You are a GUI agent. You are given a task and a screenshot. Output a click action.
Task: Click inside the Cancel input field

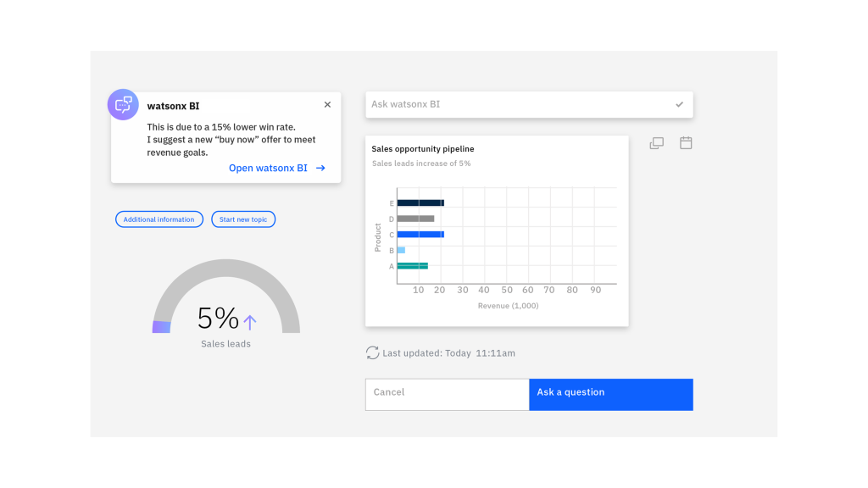coord(447,394)
